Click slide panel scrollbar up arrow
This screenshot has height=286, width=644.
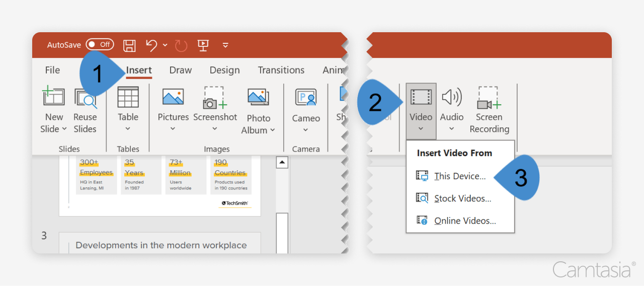[282, 163]
